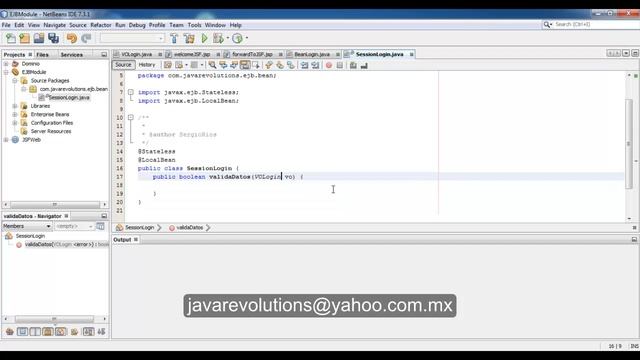The image size is (640, 360).
Task: Click the editor vertical scrollbar
Action: 629,144
